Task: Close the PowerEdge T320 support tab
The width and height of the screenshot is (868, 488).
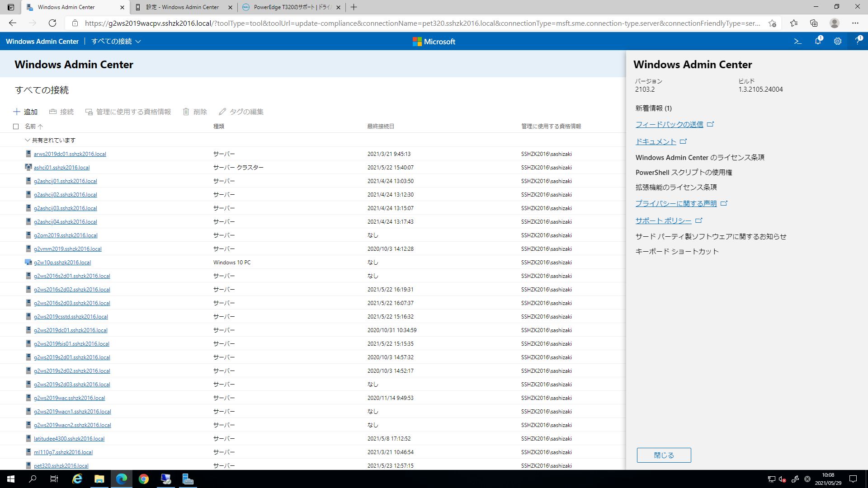Action: click(338, 7)
